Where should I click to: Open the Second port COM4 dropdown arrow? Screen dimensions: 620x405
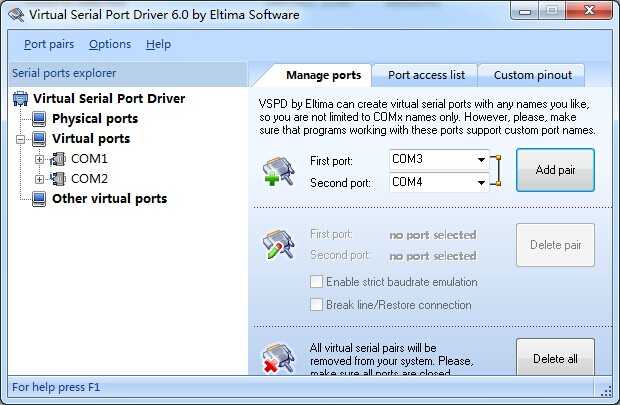tap(481, 182)
